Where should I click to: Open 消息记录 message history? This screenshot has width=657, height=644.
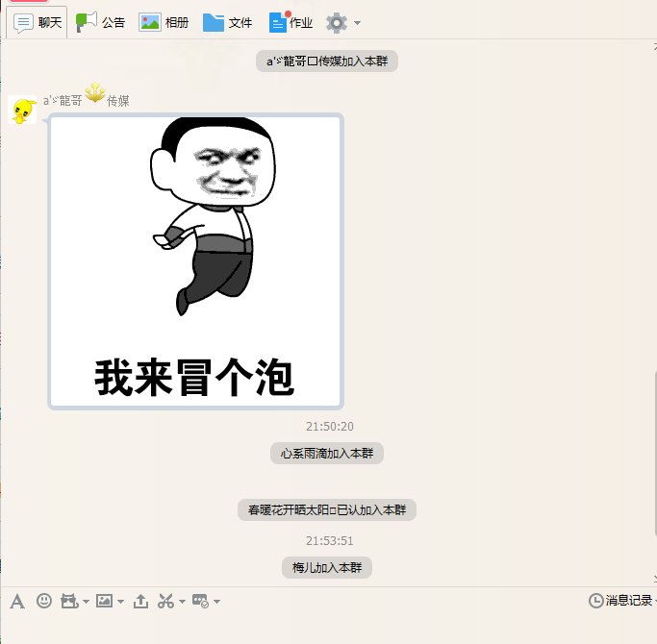621,601
